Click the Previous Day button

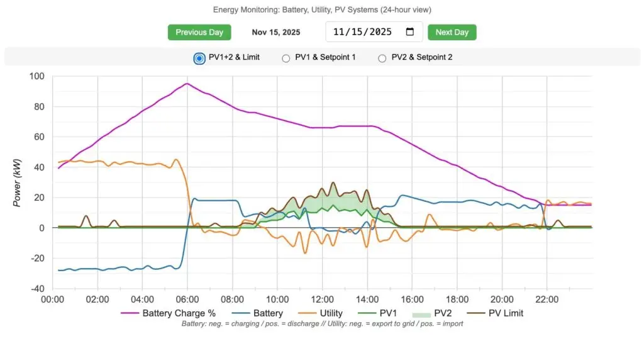click(199, 32)
